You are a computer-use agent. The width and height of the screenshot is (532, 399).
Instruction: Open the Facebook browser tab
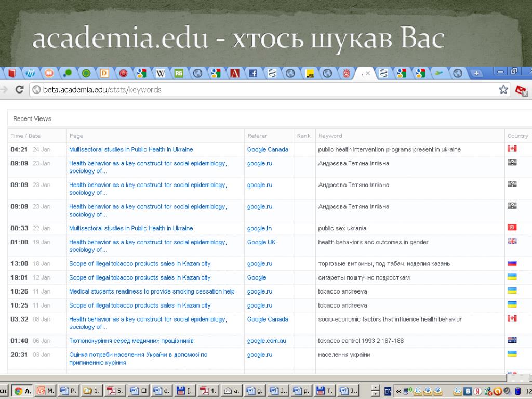253,73
